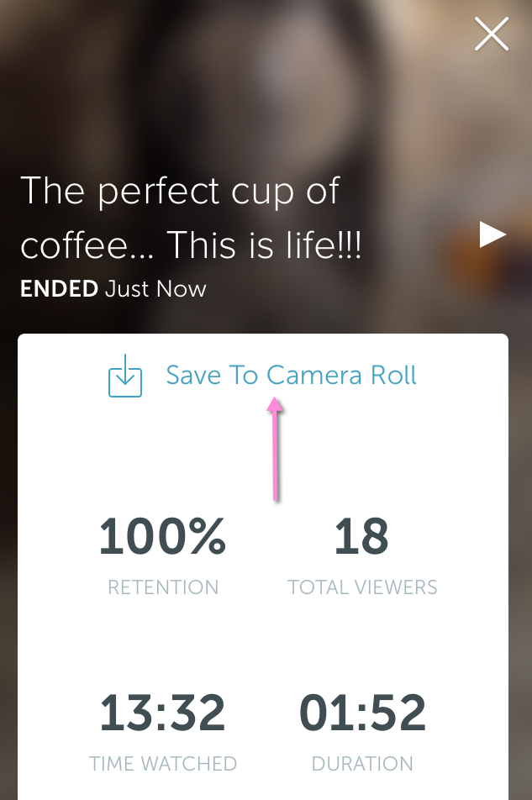Click the 01:52 duration stat
This screenshot has width=532, height=800.
[361, 713]
